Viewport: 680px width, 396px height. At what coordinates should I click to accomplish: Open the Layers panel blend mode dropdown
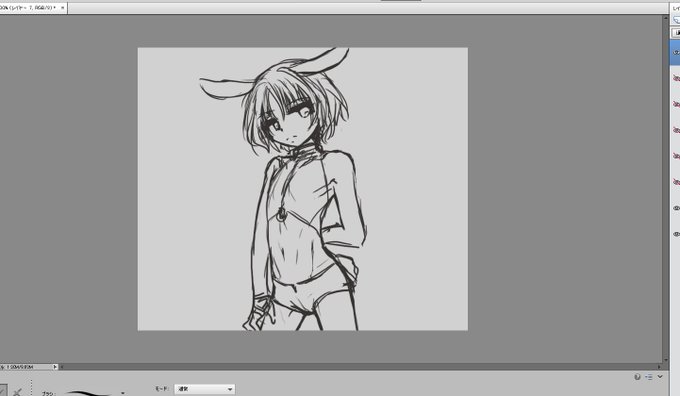(x=676, y=33)
